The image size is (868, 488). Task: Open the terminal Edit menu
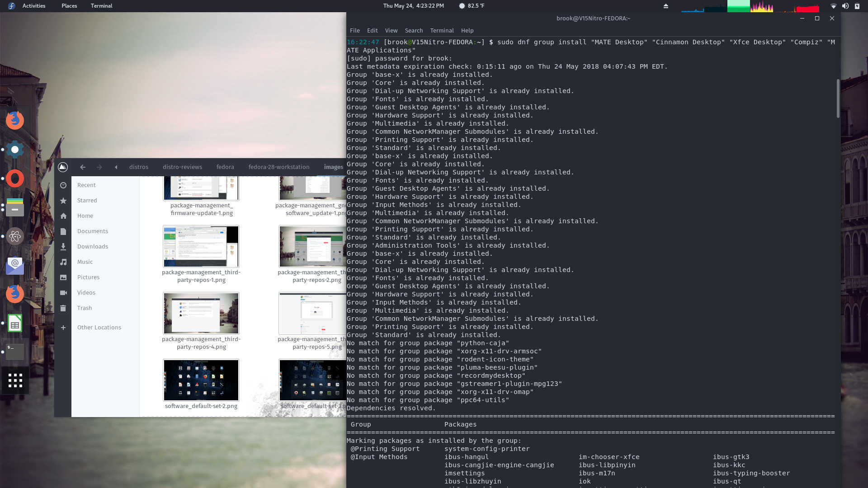pyautogui.click(x=373, y=30)
